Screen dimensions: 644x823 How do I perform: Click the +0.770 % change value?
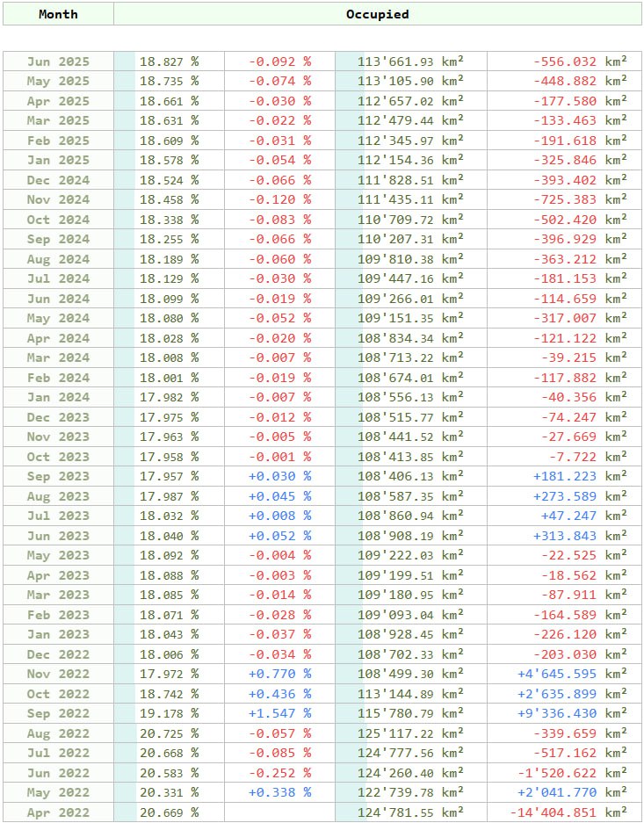coord(279,674)
